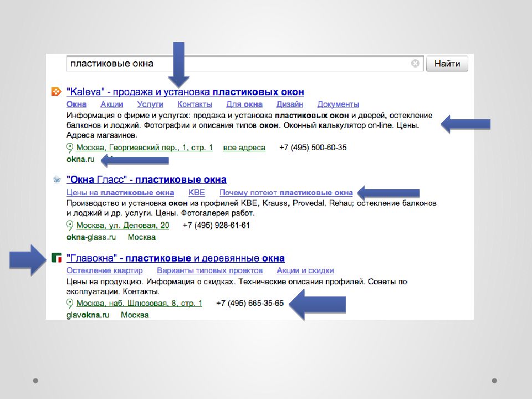Click phone number +7 (495) 500-60-35
This screenshot has height=399, width=532.
tap(313, 147)
